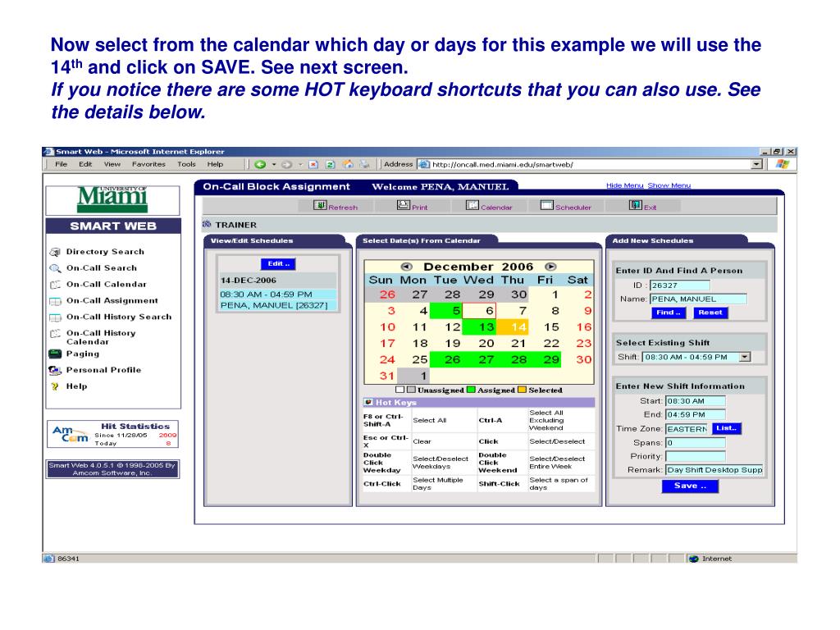The width and height of the screenshot is (840, 630).
Task: Click the Save.. button
Action: [690, 486]
